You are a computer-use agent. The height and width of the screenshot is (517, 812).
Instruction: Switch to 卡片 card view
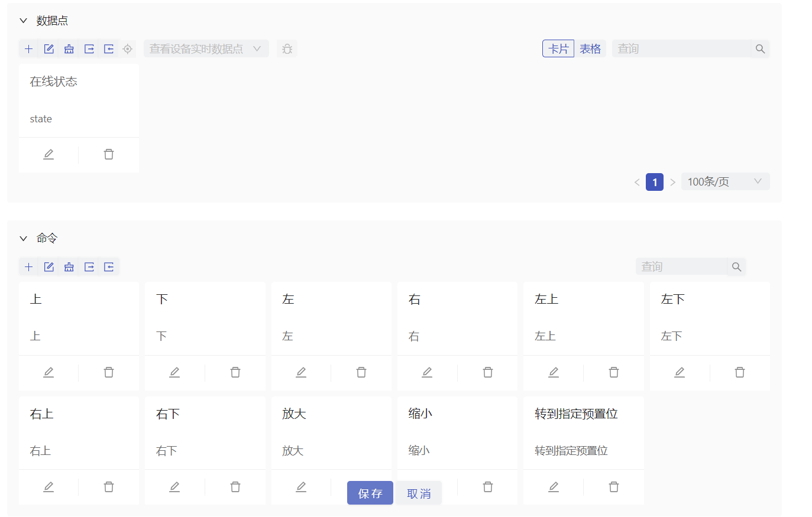558,49
